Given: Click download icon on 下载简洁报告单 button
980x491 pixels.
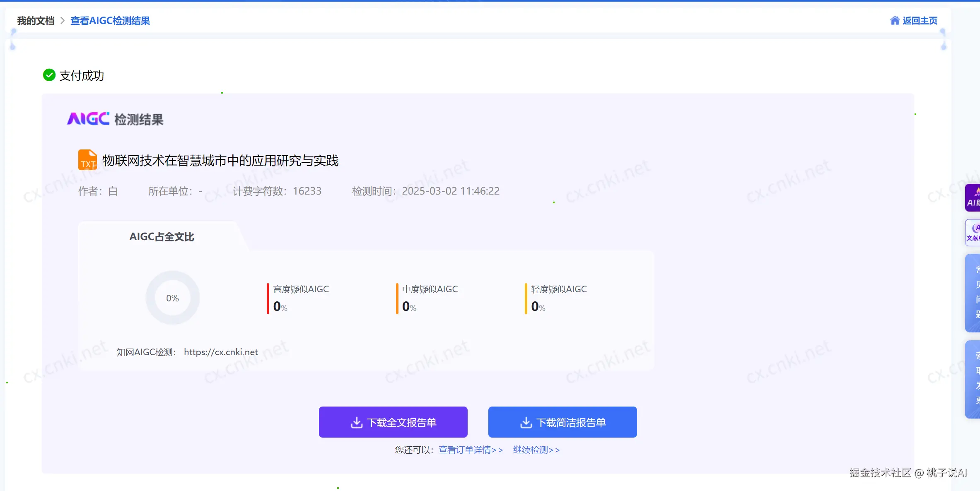Looking at the screenshot, I should pyautogui.click(x=526, y=422).
